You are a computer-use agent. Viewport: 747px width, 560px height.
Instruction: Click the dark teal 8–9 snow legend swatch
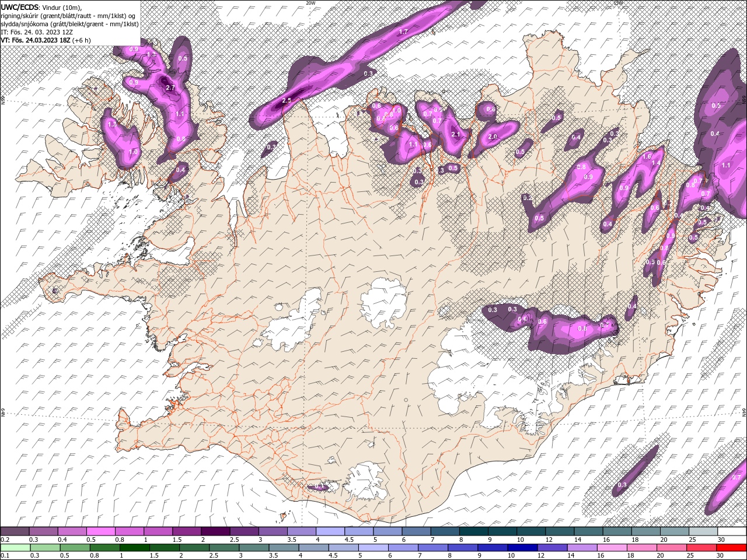tap(473, 531)
